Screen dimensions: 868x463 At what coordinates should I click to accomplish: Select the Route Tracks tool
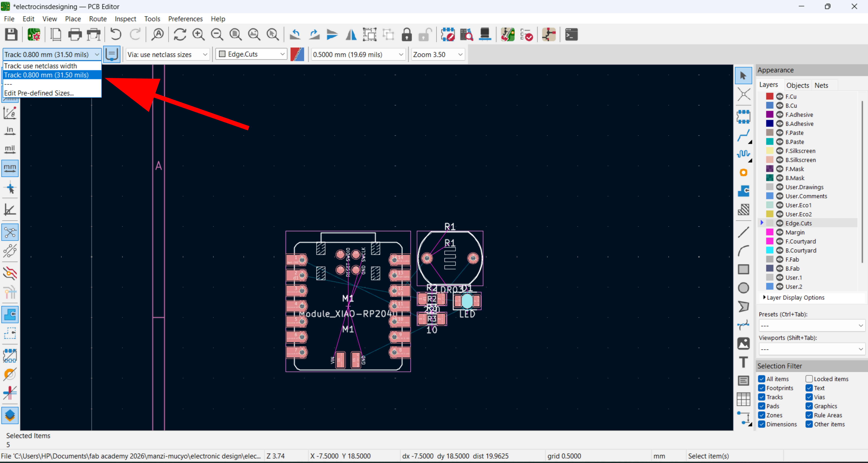tap(743, 135)
